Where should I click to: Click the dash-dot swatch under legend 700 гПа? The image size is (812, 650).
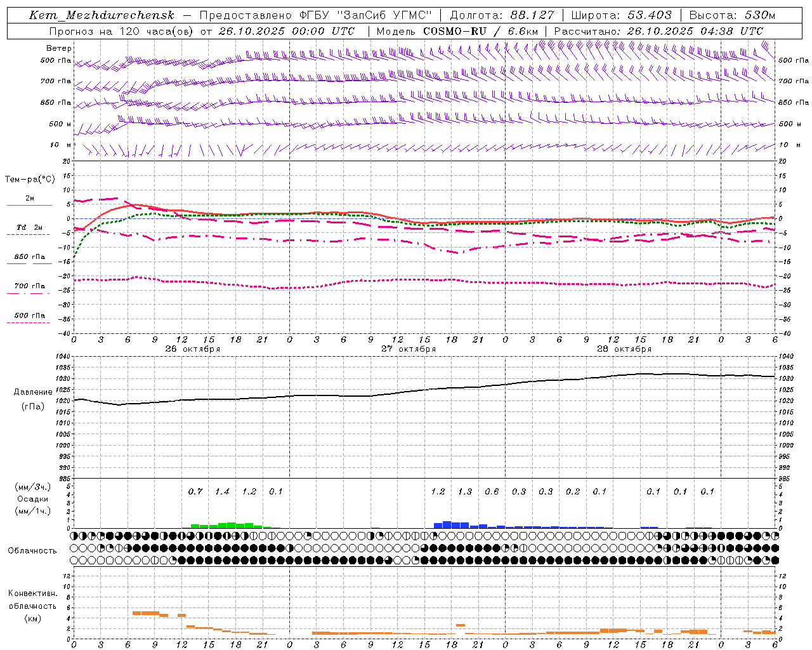pos(29,293)
